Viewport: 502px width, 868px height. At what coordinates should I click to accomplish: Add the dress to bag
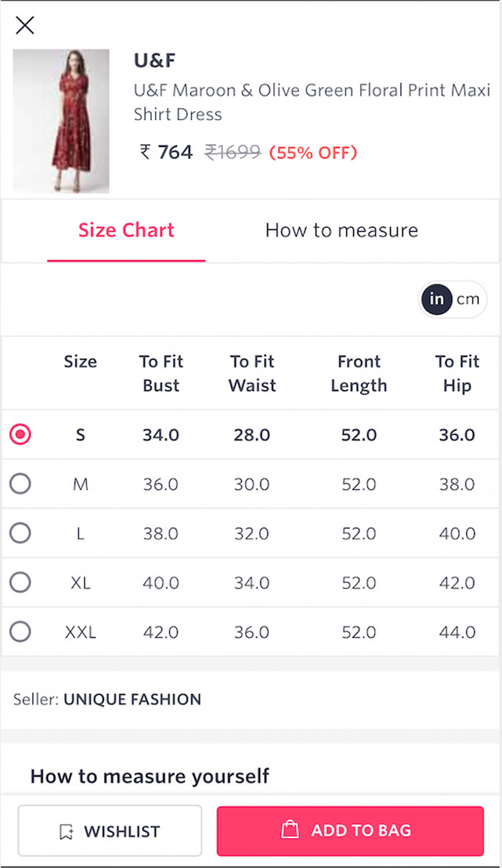350,831
